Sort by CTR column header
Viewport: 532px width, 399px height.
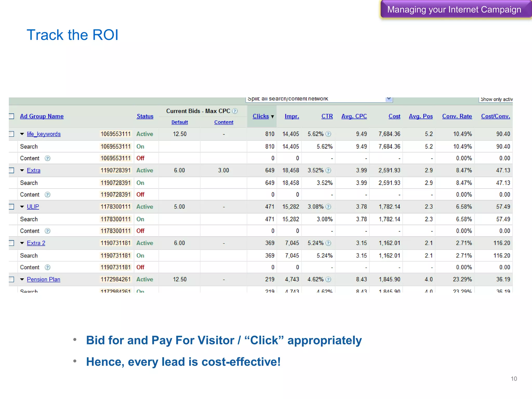[x=327, y=116]
